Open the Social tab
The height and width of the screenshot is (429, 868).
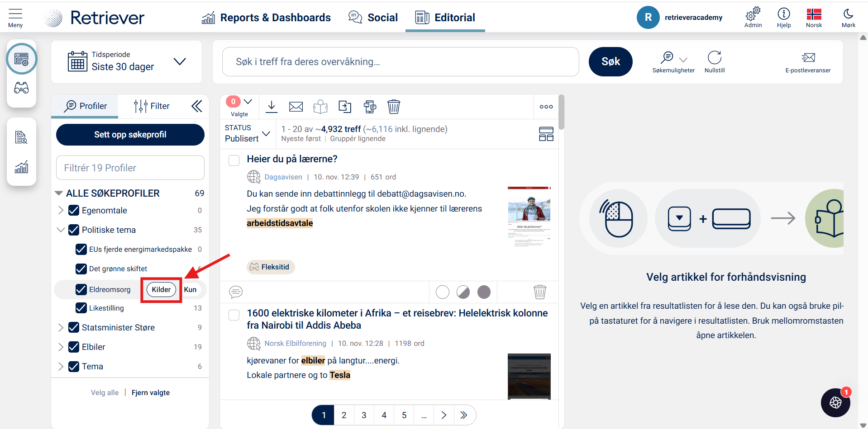click(x=373, y=18)
